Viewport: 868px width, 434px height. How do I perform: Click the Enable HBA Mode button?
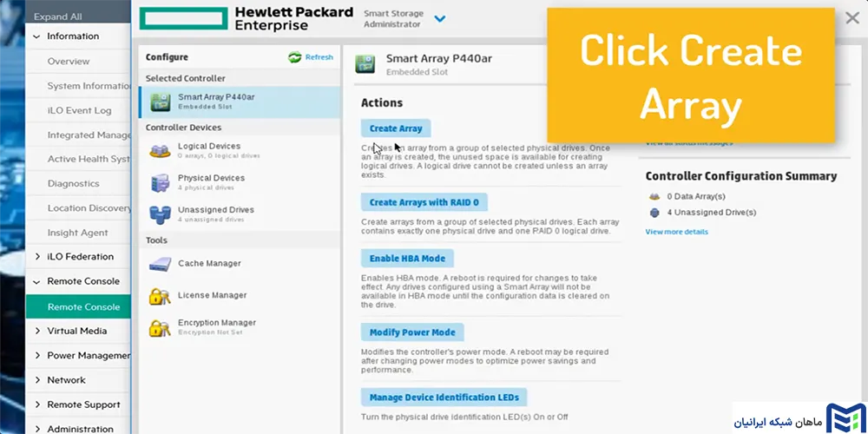click(407, 259)
